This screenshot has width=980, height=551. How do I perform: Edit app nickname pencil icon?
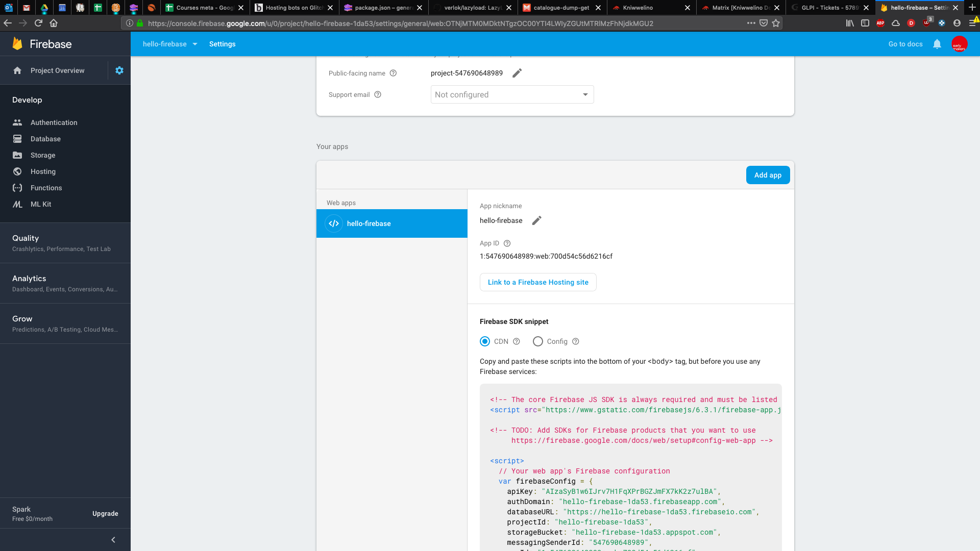tap(536, 220)
